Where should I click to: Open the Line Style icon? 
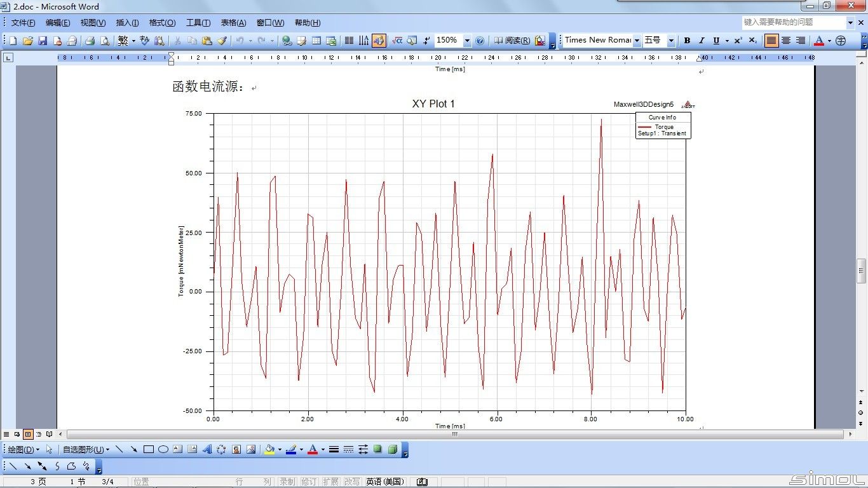(334, 449)
